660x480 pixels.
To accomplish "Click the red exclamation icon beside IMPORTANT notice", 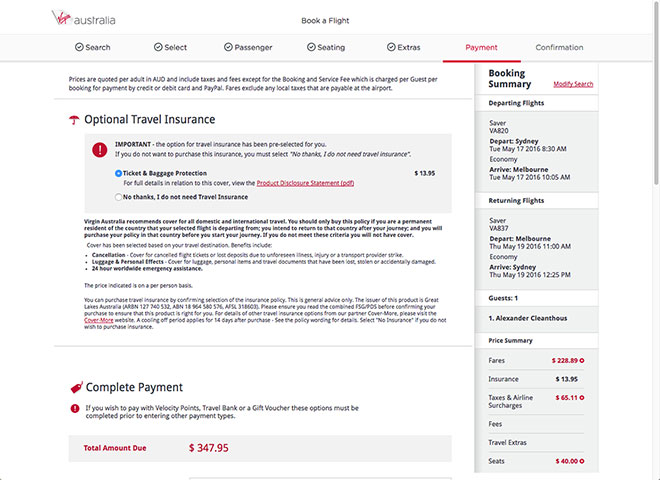I will coord(100,149).
